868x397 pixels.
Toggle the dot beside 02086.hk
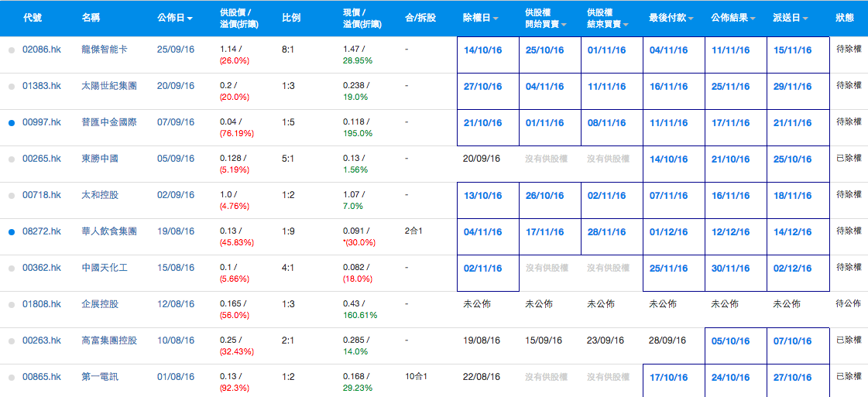click(x=11, y=50)
